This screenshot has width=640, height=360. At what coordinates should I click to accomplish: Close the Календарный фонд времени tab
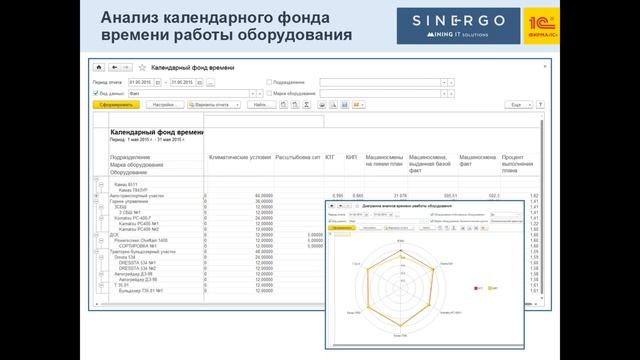pos(545,66)
